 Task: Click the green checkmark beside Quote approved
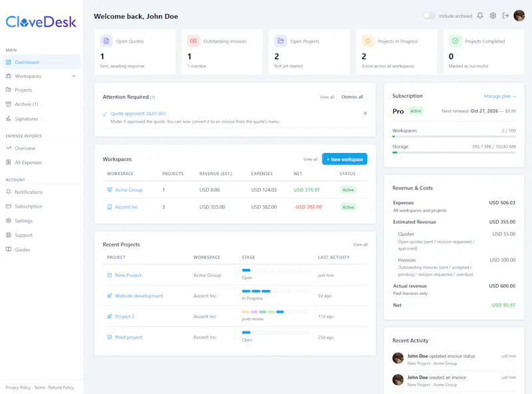(x=105, y=114)
